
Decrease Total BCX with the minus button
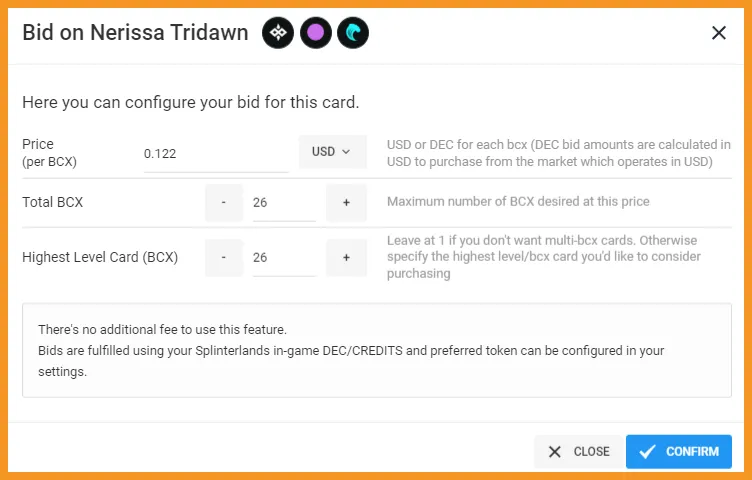223,203
